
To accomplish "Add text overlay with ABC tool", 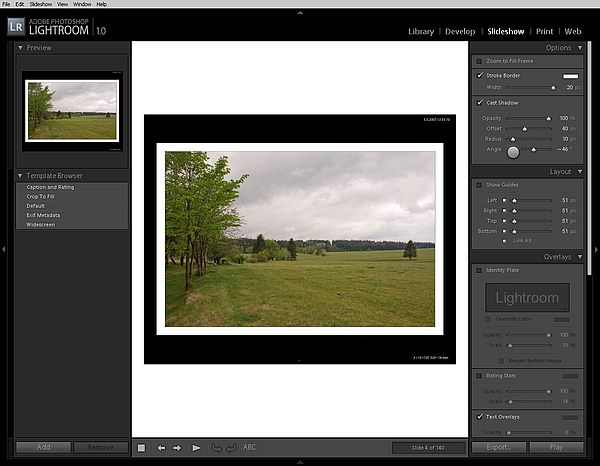I will 250,448.
